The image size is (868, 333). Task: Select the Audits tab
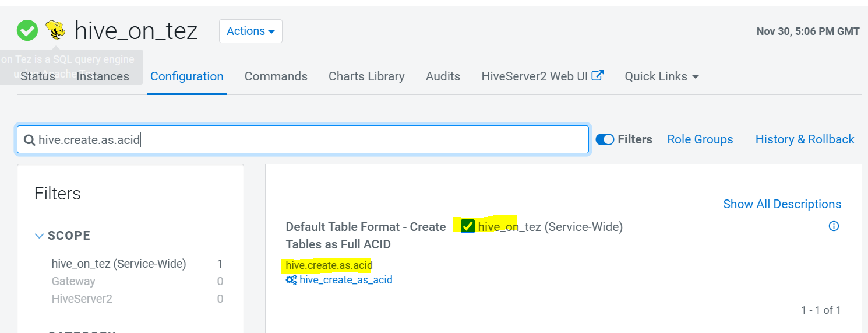(443, 76)
